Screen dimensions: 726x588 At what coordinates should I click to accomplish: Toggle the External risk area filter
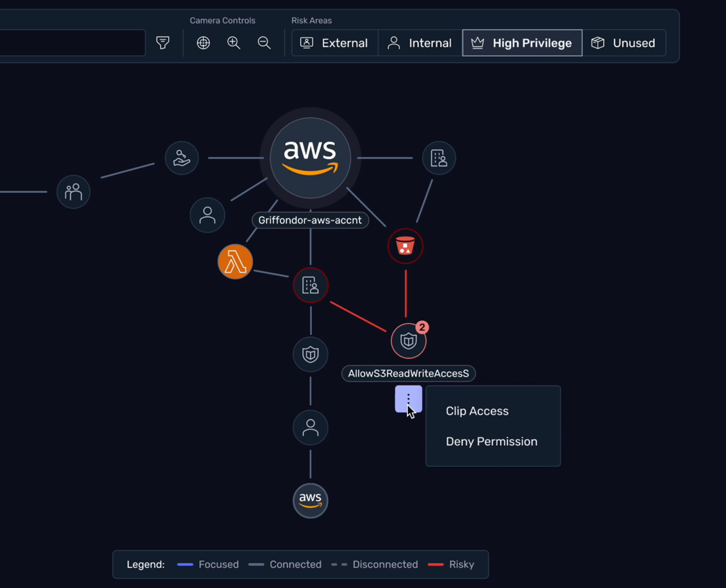pos(334,42)
